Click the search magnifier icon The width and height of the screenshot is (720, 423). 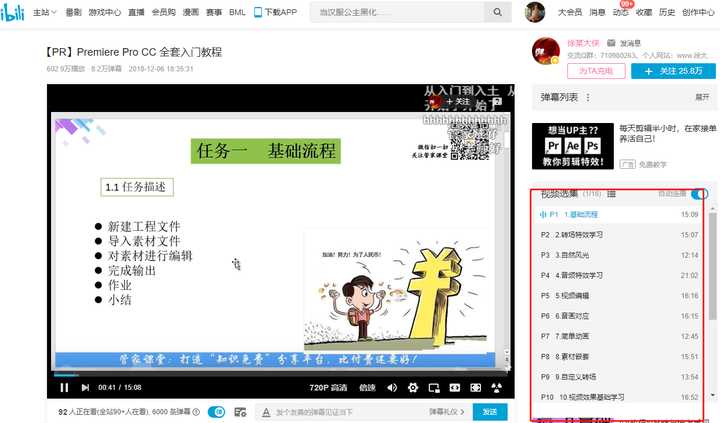497,12
